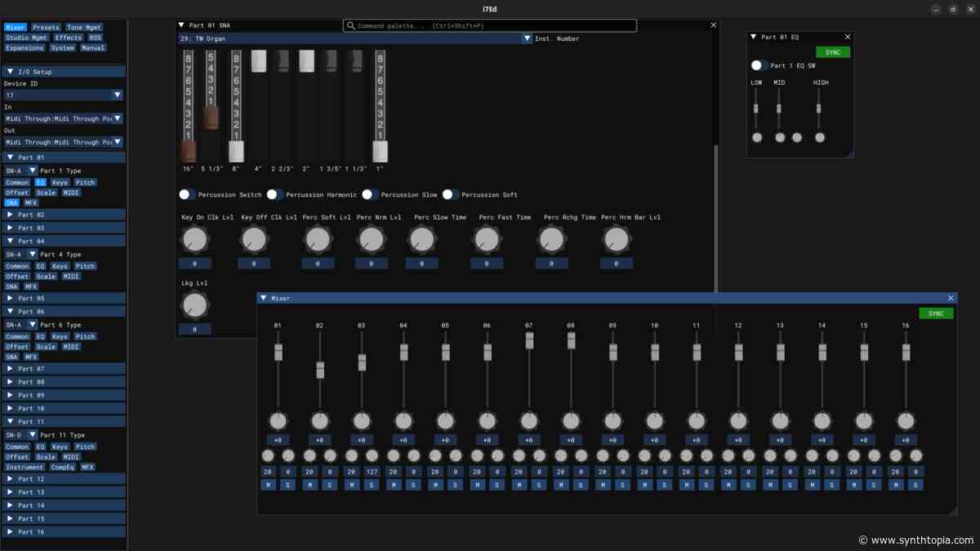Open the Expansions tab
The height and width of the screenshot is (551, 980).
[x=24, y=48]
